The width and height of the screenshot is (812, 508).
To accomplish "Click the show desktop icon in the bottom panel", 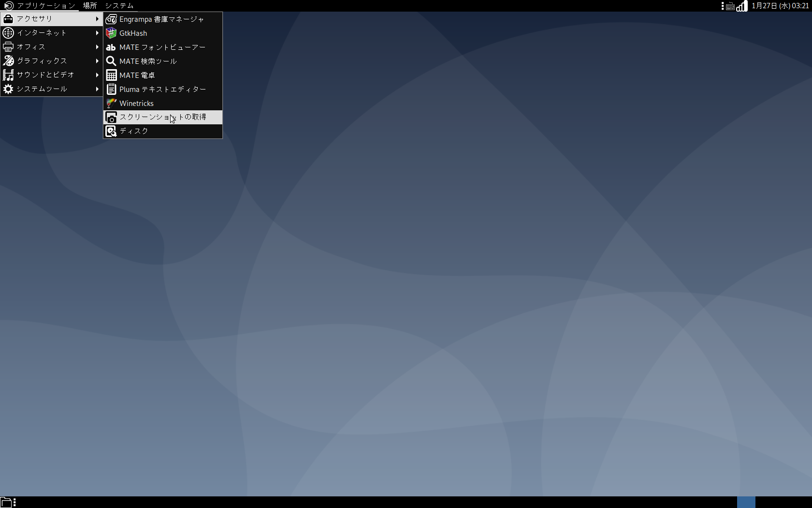I will pyautogui.click(x=6, y=502).
